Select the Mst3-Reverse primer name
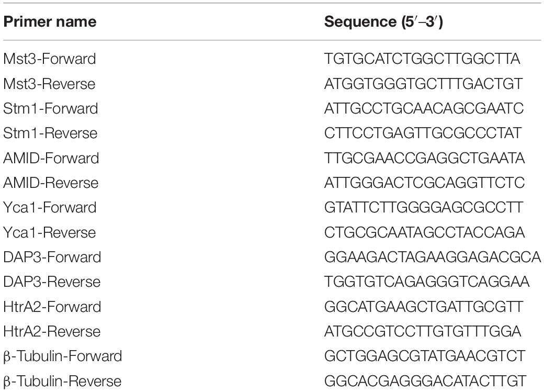The width and height of the screenshot is (544, 392). click(49, 84)
